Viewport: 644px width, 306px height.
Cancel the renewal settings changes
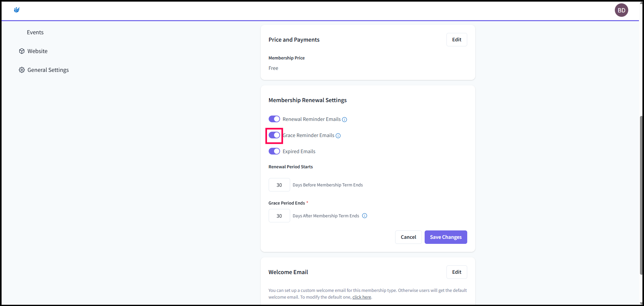coord(408,237)
